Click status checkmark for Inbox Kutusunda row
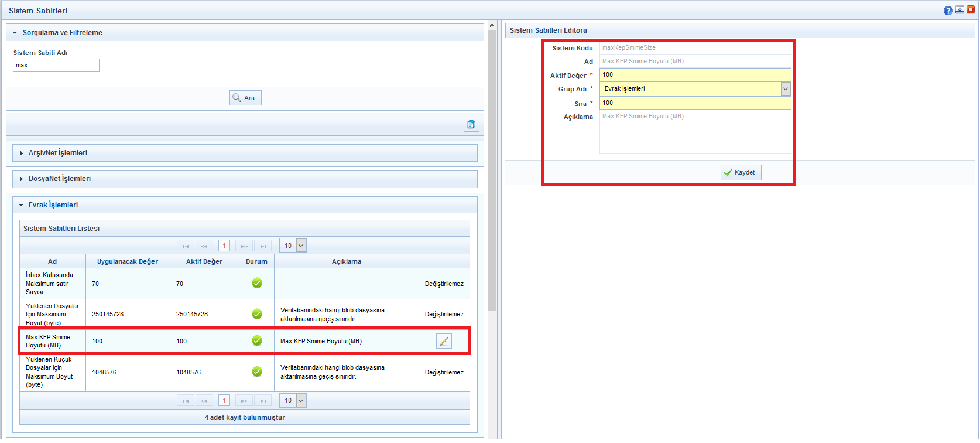 pos(257,284)
